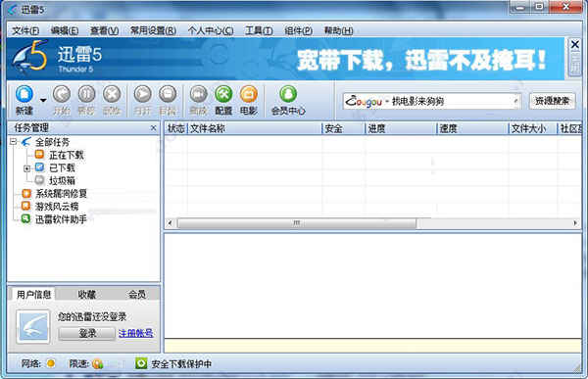588x379 pixels.
Task: Sort by the 文件名称 column header
Action: [x=254, y=128]
